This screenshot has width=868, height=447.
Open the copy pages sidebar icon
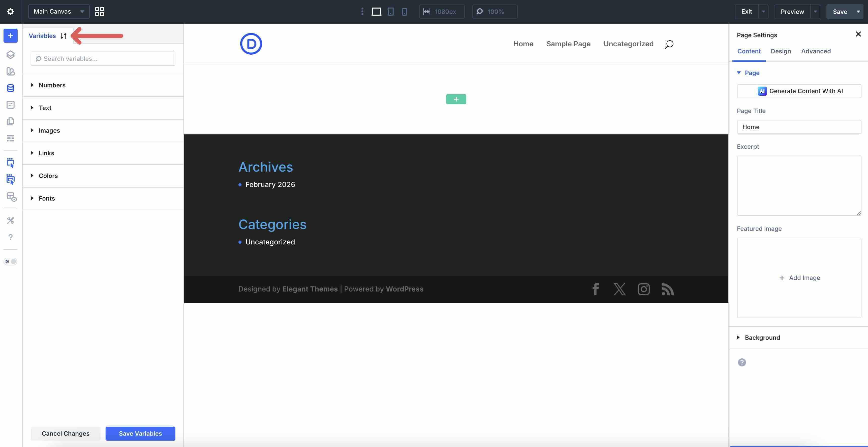[10, 121]
